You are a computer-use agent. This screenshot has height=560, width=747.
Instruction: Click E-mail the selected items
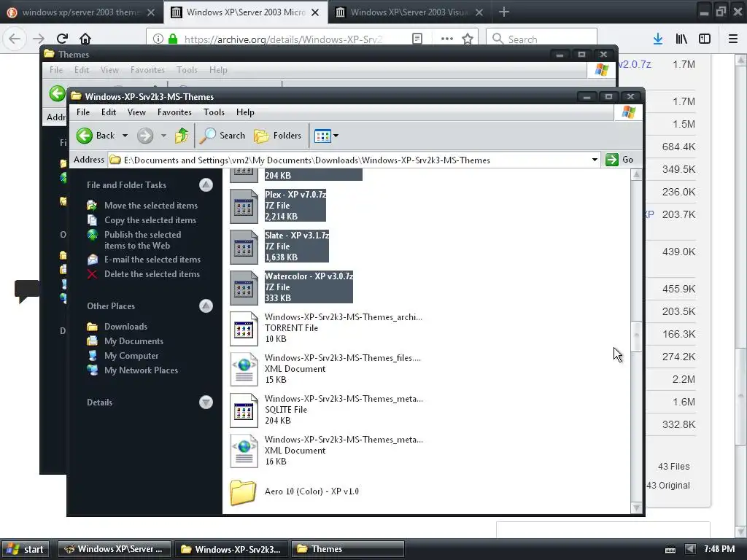pyautogui.click(x=152, y=260)
